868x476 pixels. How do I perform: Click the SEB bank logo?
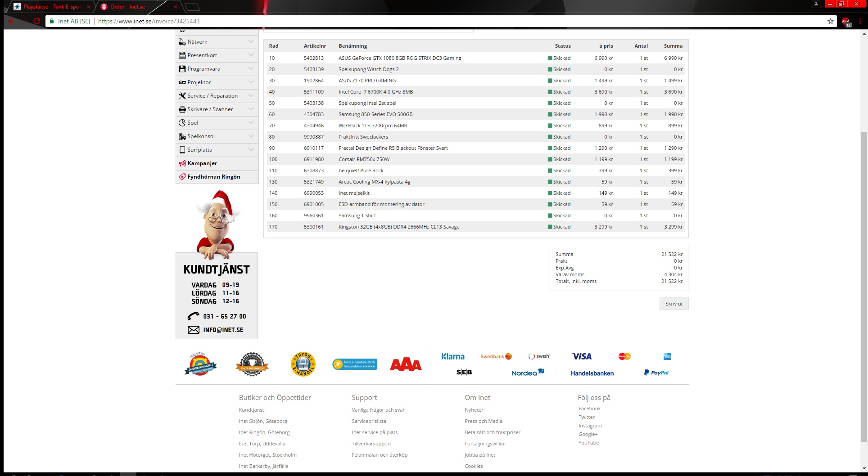click(x=464, y=372)
